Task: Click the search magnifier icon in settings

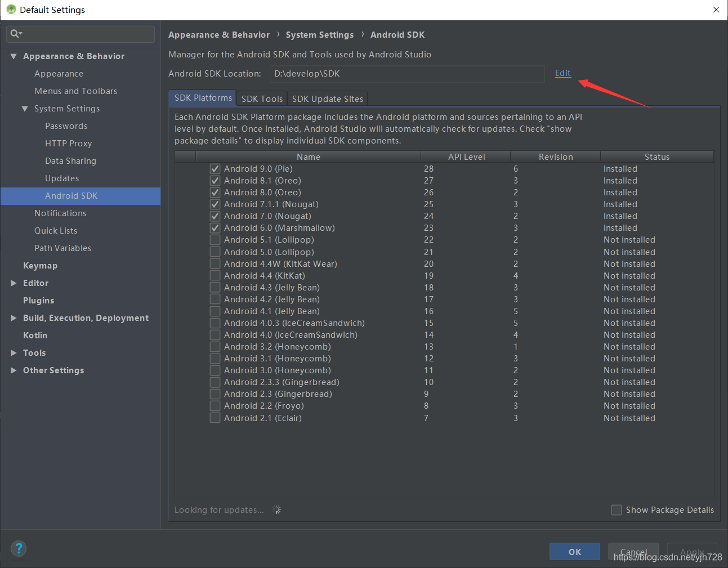Action: (16, 34)
